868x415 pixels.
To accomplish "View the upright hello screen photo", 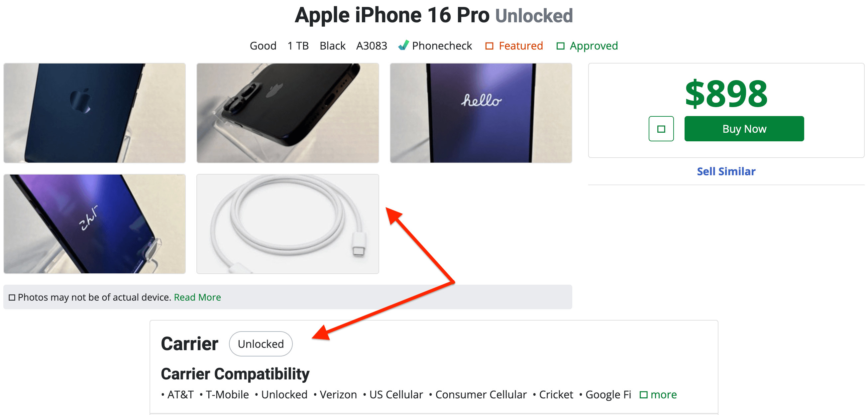I will pos(481,113).
